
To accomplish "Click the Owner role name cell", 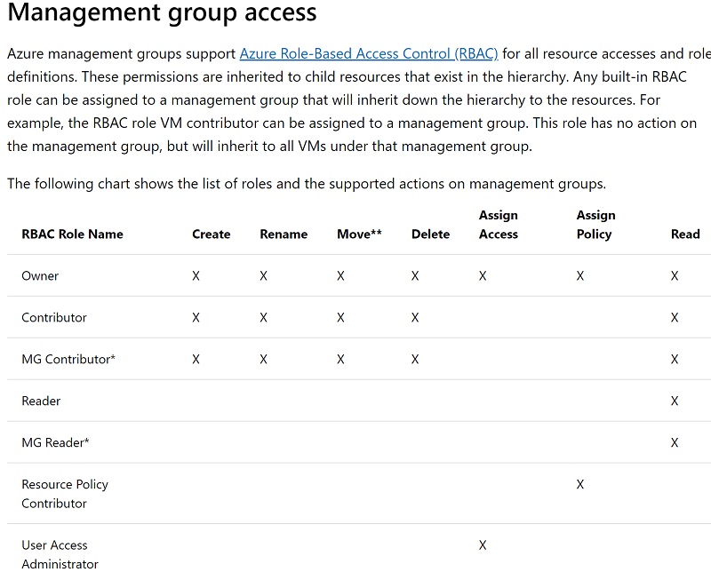I will pyautogui.click(x=40, y=276).
